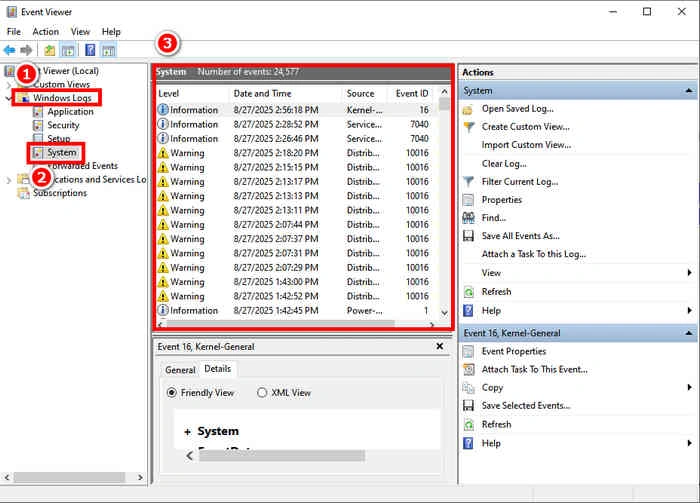700x503 pixels.
Task: Expand the System node in event details
Action: (188, 432)
